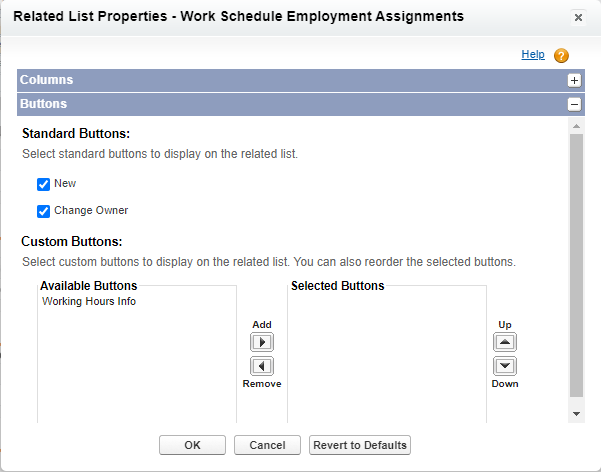Select Working Hours Info in Available Buttons
The width and height of the screenshot is (601, 472).
tap(89, 301)
